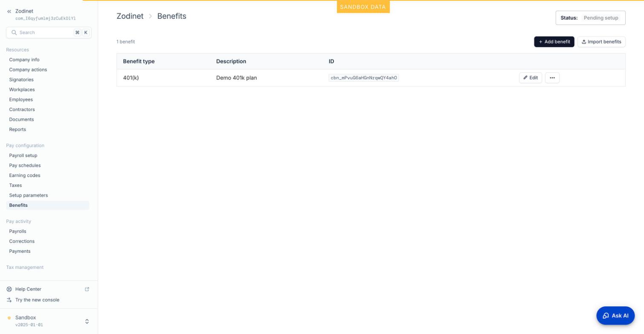
Task: Open Payments under Pay activity
Action: [20, 251]
